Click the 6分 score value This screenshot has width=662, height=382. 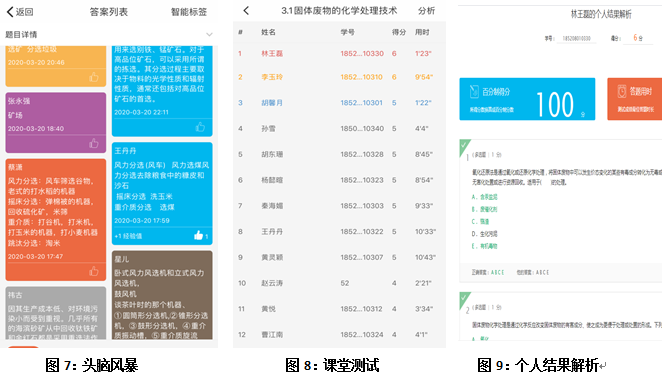638,38
